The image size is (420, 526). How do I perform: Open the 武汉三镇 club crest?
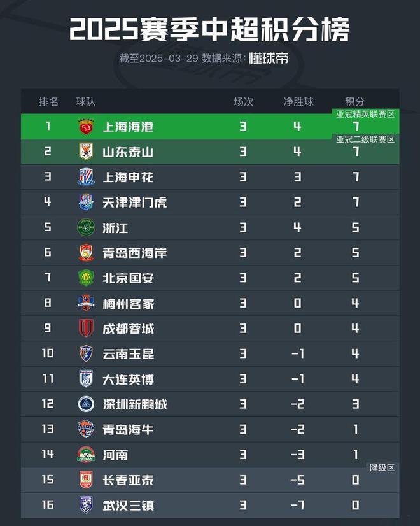tap(86, 504)
